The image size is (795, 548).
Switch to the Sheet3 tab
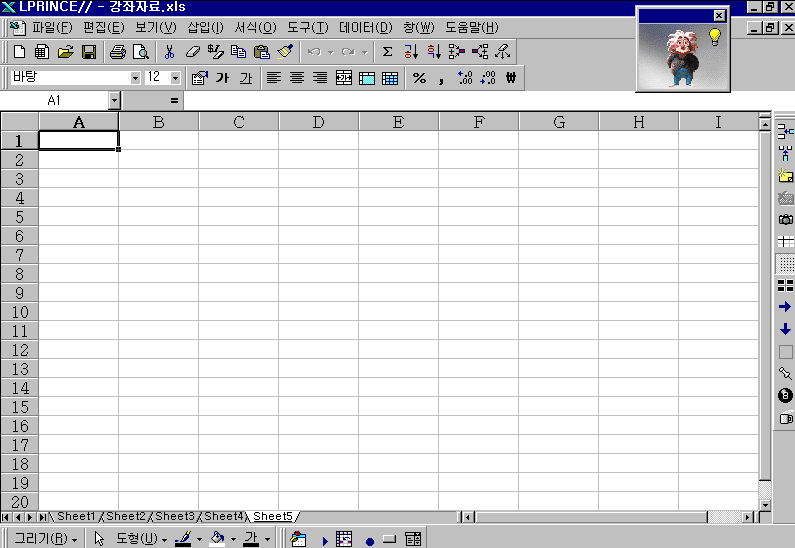pyautogui.click(x=174, y=516)
